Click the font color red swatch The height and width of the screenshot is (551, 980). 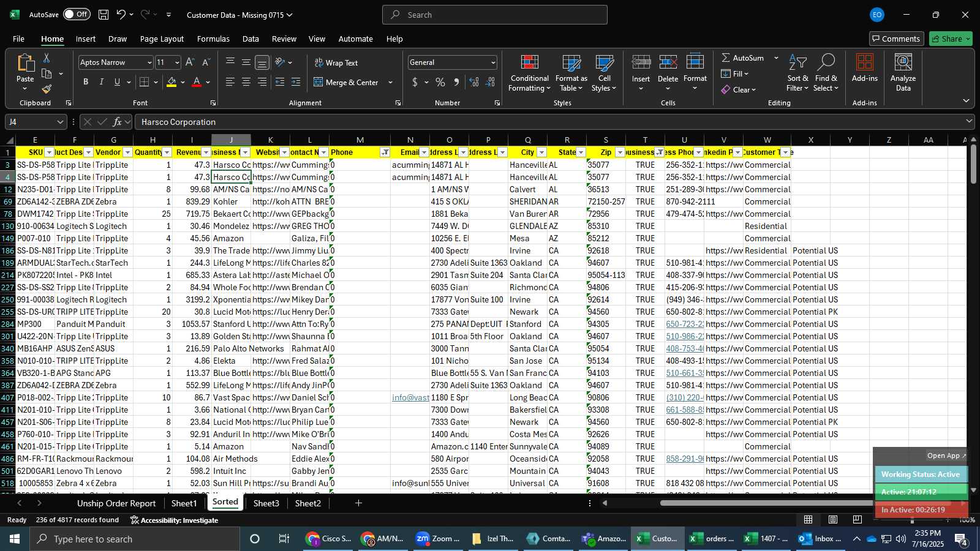click(x=197, y=82)
